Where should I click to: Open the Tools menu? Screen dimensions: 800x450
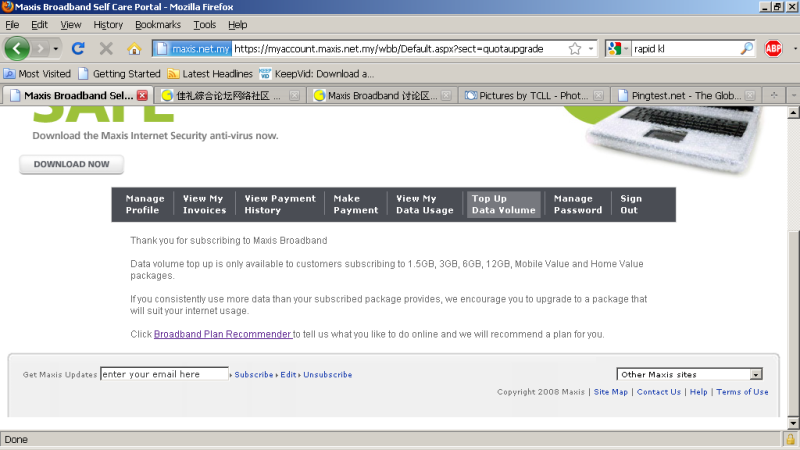click(x=205, y=24)
